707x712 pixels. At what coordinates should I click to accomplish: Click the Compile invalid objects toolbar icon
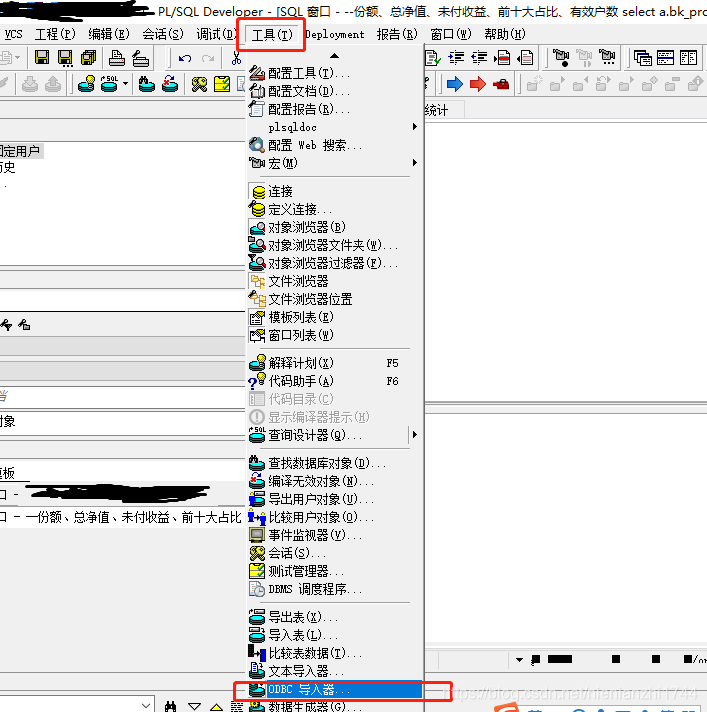pyautogui.click(x=170, y=84)
